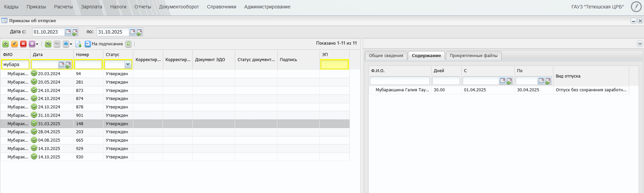Screen dimensions: 644x193
Task: Add a new vacation order with green plus icon
Action: 6,44
